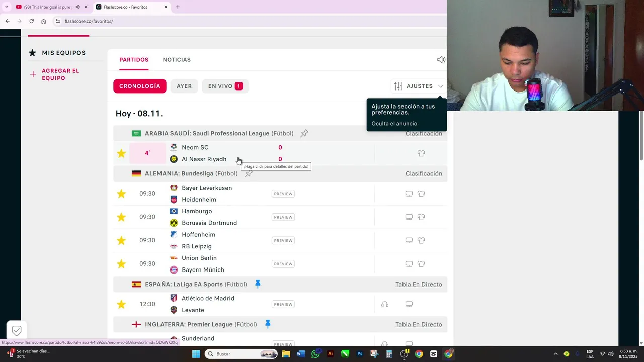Open Clasificación for Bundesliga

424,173
